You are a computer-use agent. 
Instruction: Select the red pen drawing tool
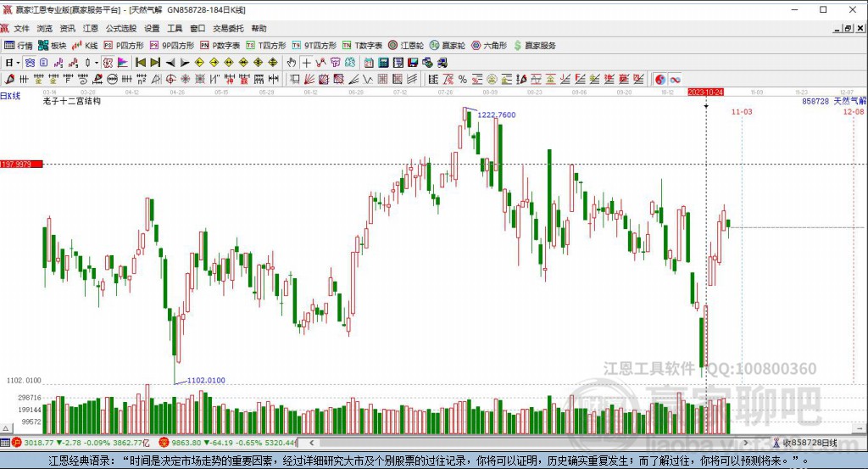pyautogui.click(x=8, y=79)
